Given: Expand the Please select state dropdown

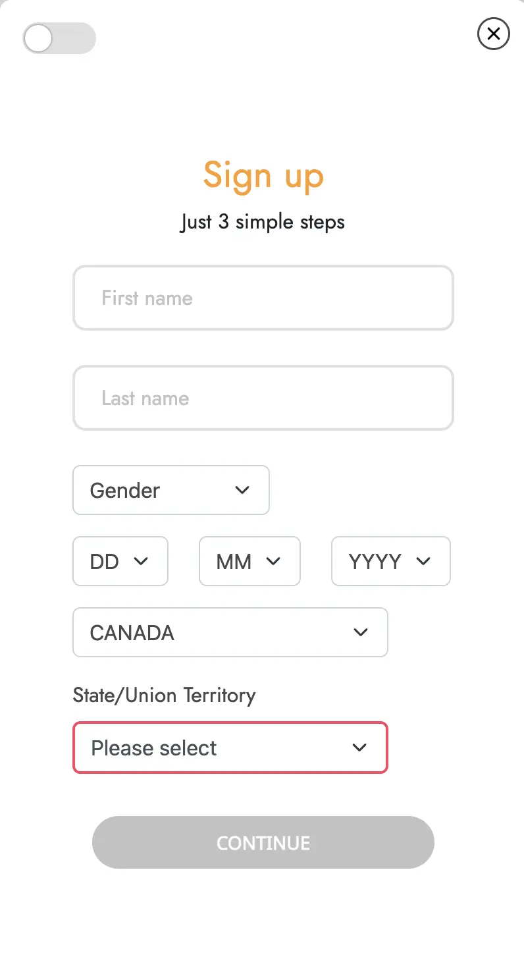Looking at the screenshot, I should [230, 748].
